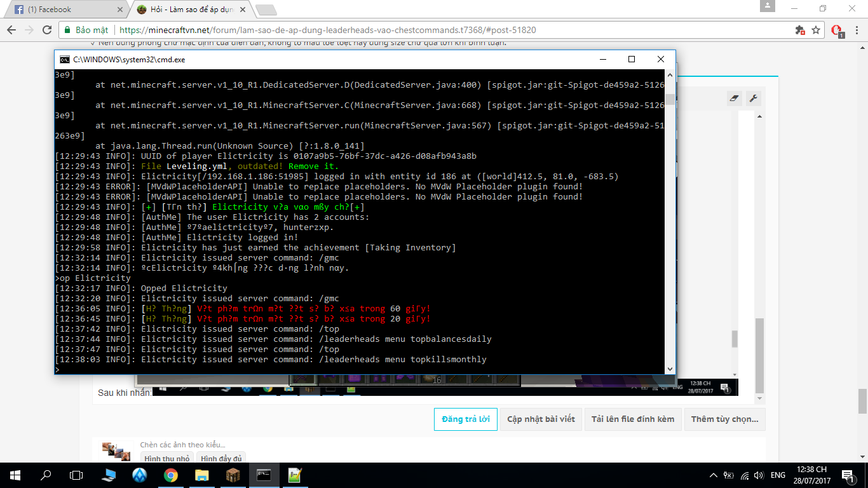This screenshot has width=868, height=488.
Task: Select the minecraftvn forum tab
Action: [191, 10]
